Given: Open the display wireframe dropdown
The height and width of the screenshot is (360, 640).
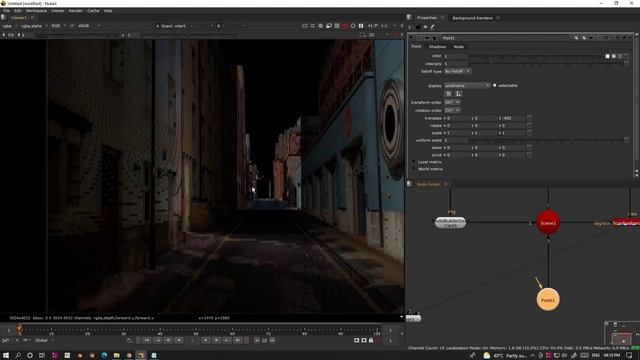Looking at the screenshot, I should point(467,86).
